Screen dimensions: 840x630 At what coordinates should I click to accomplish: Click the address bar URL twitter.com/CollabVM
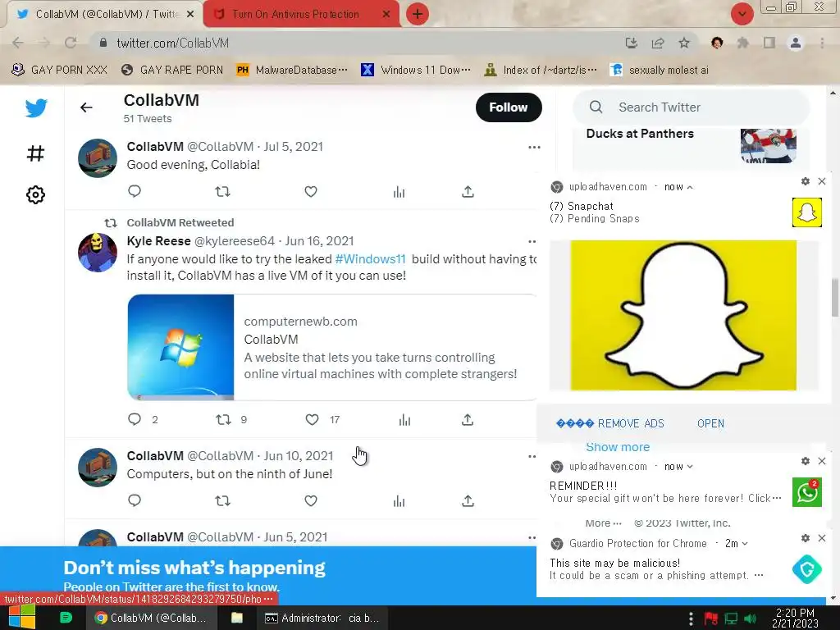[x=172, y=43]
